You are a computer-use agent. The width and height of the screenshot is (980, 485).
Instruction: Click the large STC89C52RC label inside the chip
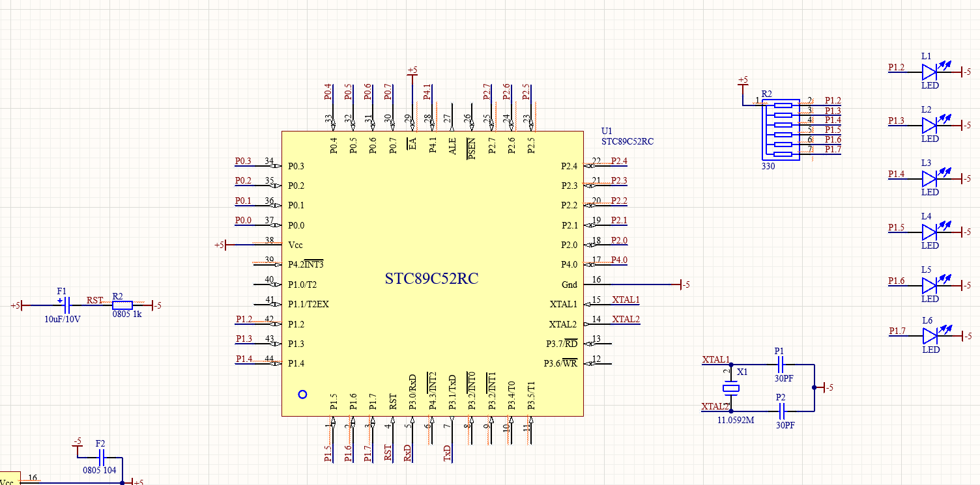(431, 279)
